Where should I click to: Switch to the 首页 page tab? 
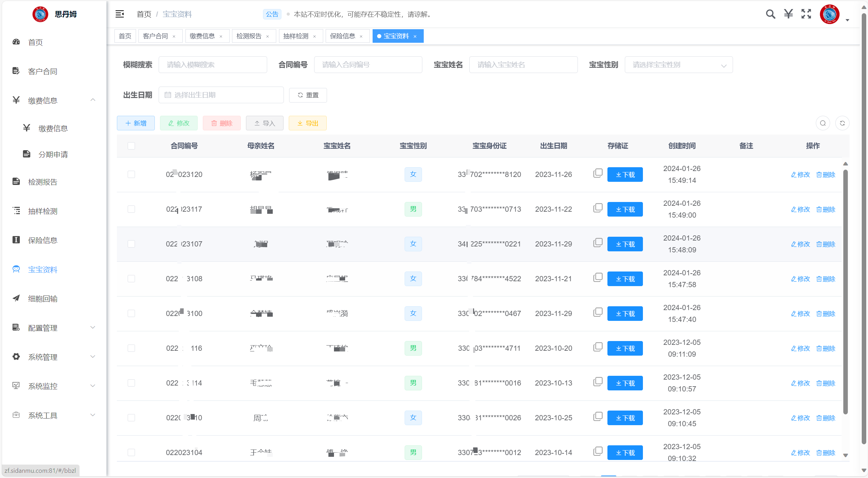[125, 36]
